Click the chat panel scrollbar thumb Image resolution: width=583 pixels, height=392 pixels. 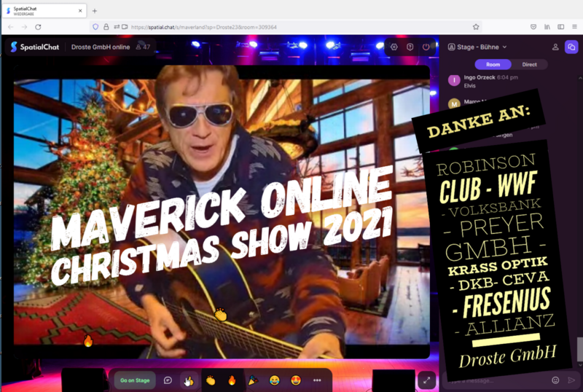point(579,349)
